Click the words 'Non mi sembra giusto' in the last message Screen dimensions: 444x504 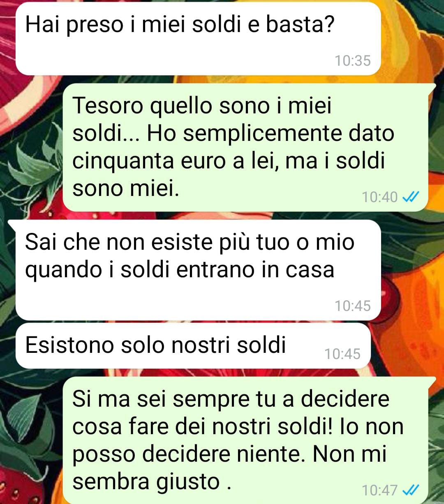(230, 468)
